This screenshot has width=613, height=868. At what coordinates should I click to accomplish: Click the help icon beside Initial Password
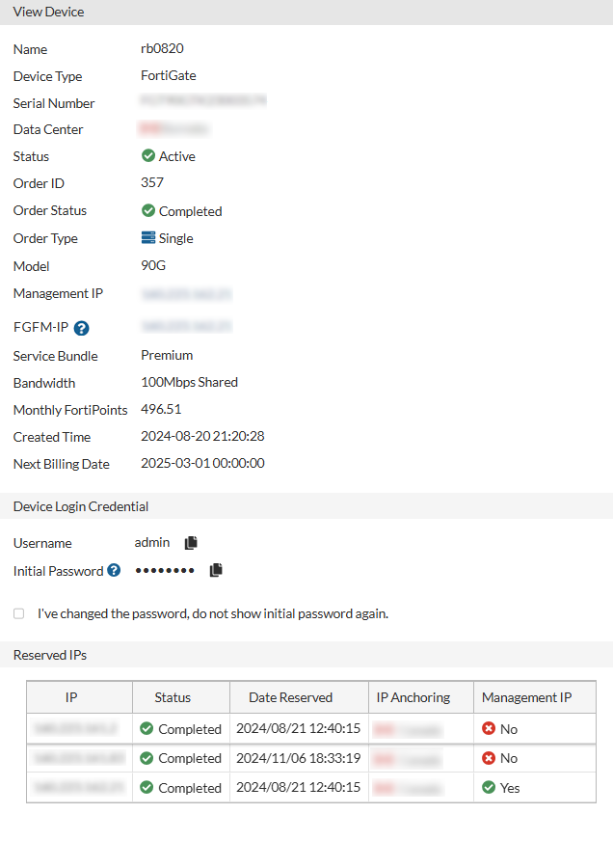pyautogui.click(x=114, y=570)
